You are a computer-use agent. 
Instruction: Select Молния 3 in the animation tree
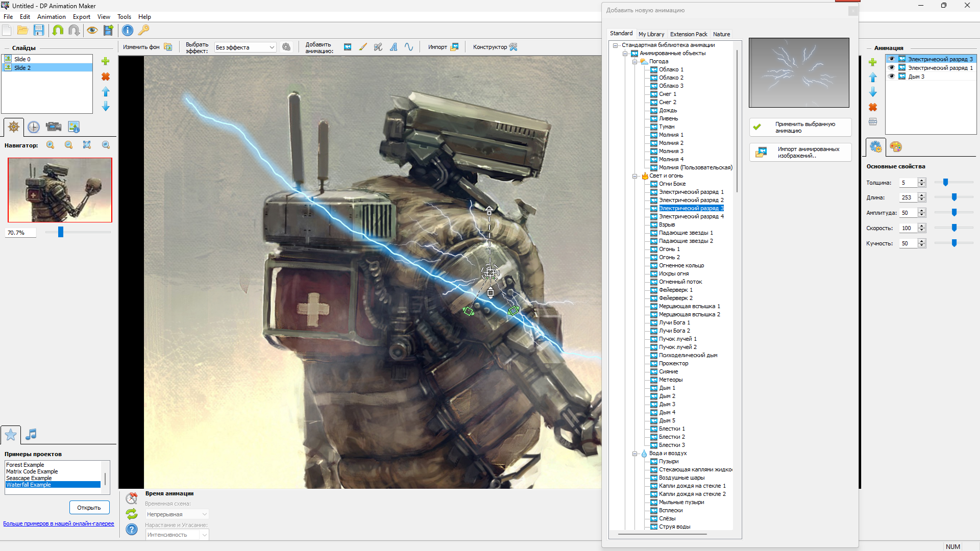point(671,152)
